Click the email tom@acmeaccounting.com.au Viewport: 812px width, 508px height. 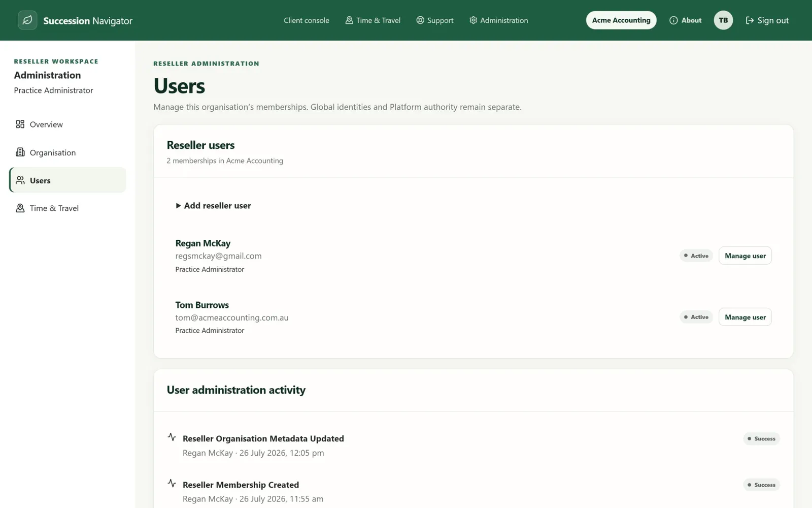tap(232, 317)
